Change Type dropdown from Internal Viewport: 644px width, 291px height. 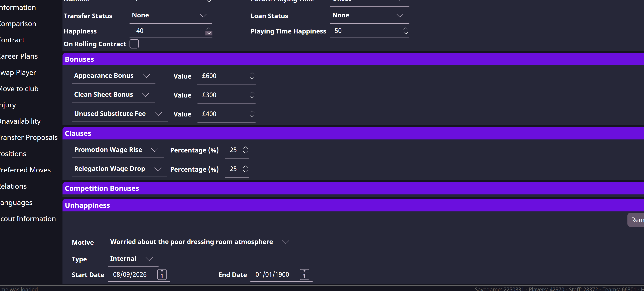pos(133,259)
